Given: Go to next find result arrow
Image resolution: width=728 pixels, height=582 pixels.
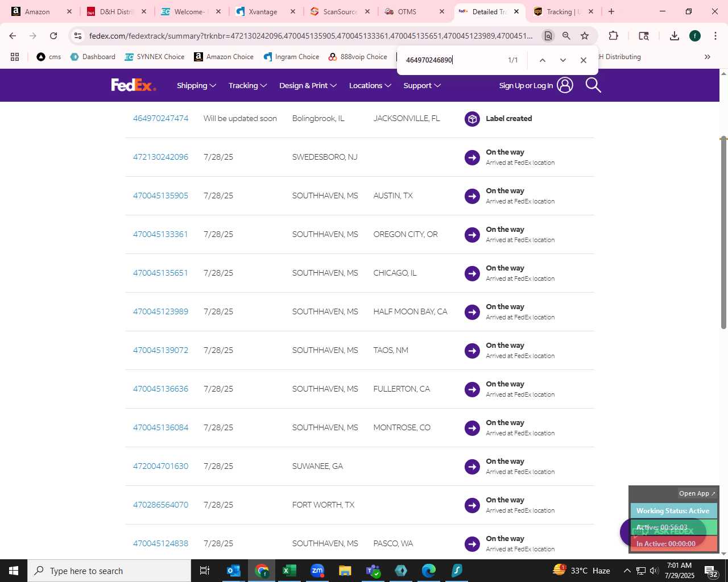Looking at the screenshot, I should click(x=563, y=60).
